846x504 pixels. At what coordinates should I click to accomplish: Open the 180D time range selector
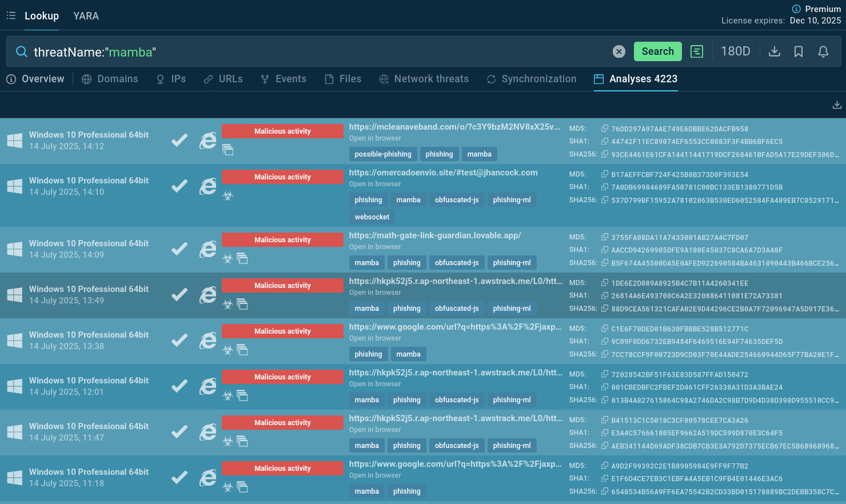[x=735, y=51]
